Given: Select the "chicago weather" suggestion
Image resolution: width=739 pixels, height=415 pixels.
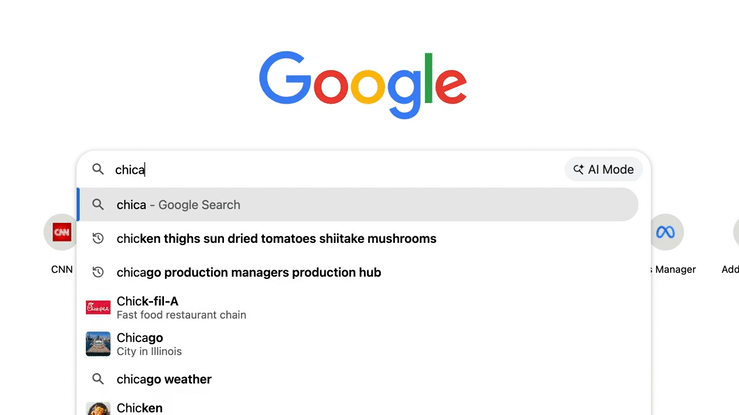Looking at the screenshot, I should coord(164,380).
